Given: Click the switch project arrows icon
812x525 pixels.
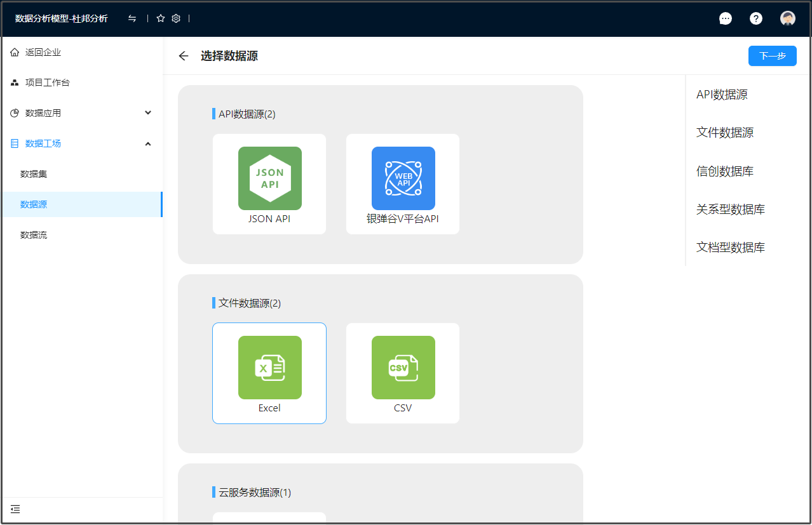Looking at the screenshot, I should click(132, 18).
